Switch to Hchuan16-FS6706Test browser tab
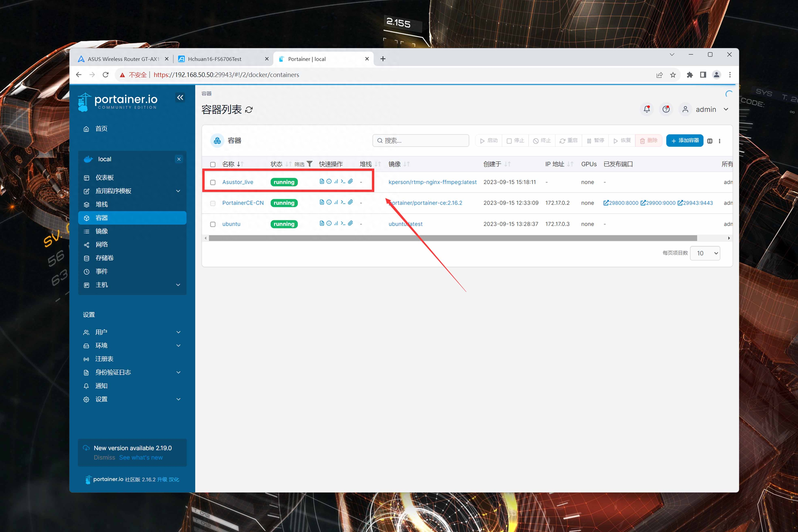Screen dimensions: 798x532 tap(223, 59)
